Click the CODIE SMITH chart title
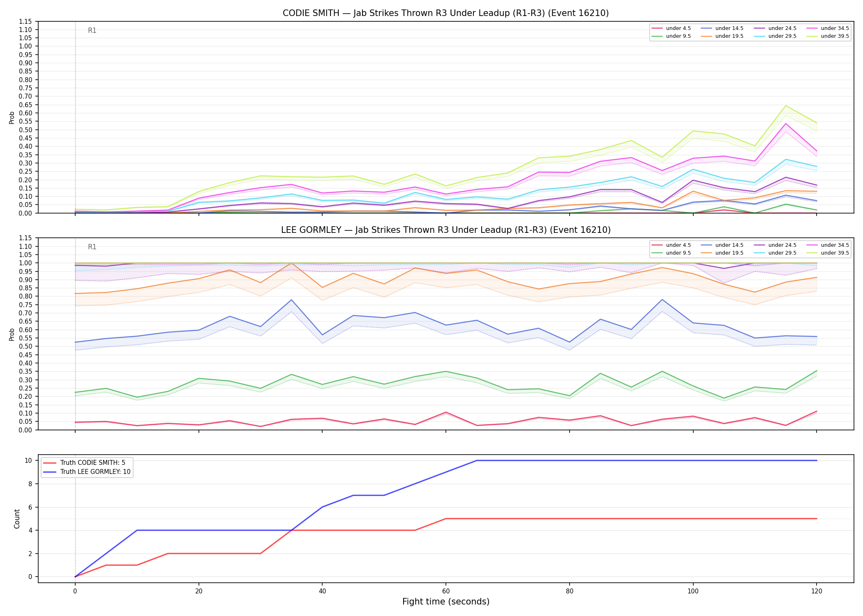The height and width of the screenshot is (616, 863). click(445, 13)
